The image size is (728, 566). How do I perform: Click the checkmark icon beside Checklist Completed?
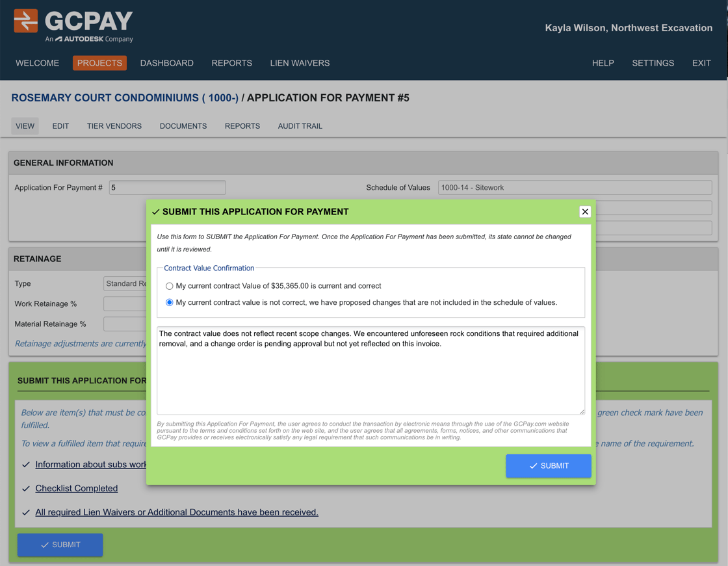[26, 489]
